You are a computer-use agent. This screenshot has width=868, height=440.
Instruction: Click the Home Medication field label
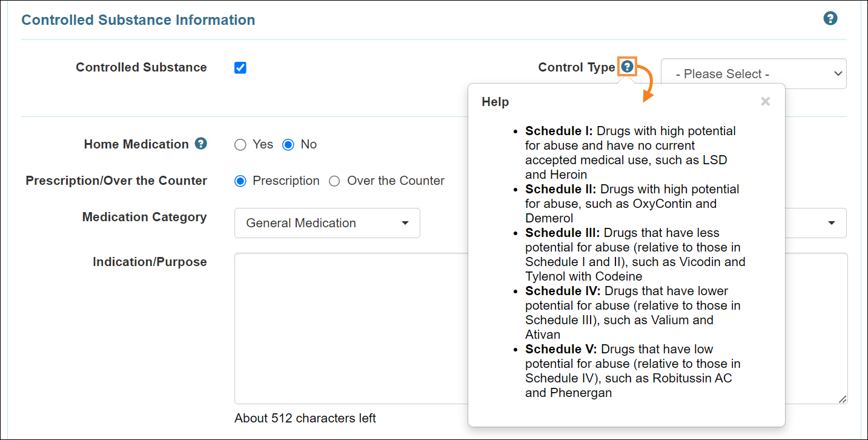coord(136,144)
